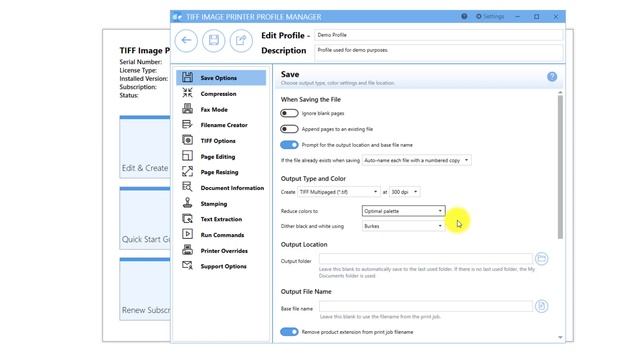640x360 pixels.
Task: Click the Edit Profile name field
Action: click(439, 35)
